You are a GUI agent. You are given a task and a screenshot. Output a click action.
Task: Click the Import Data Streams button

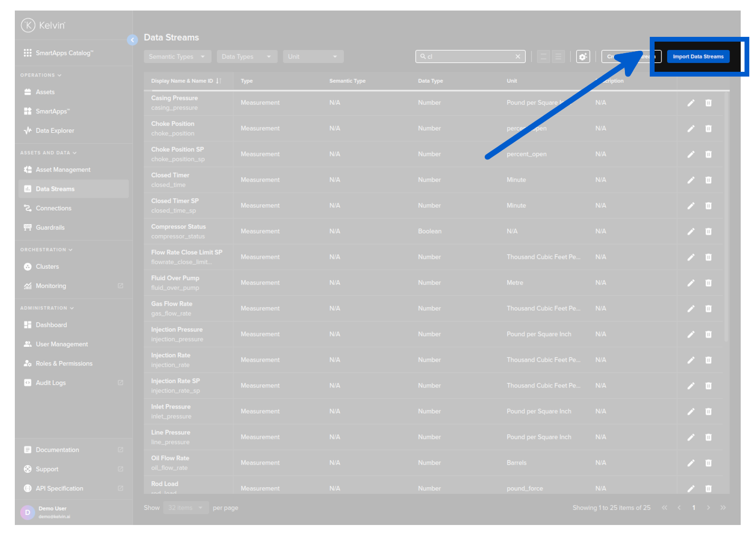[x=698, y=56]
